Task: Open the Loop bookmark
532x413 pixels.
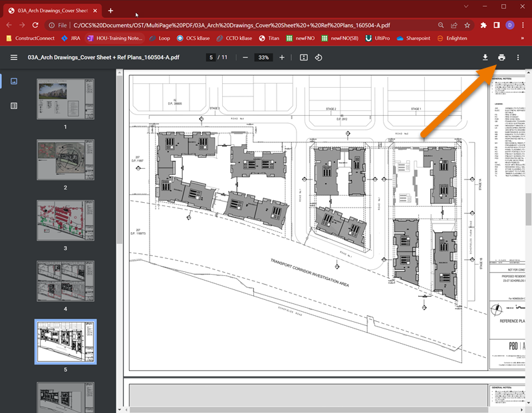Action: [160, 39]
